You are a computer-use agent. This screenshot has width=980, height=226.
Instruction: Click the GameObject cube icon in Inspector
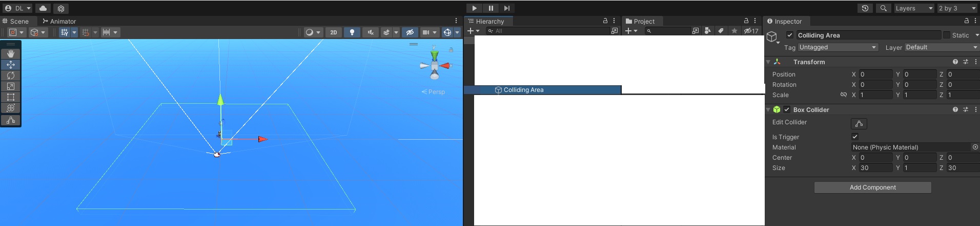point(772,37)
